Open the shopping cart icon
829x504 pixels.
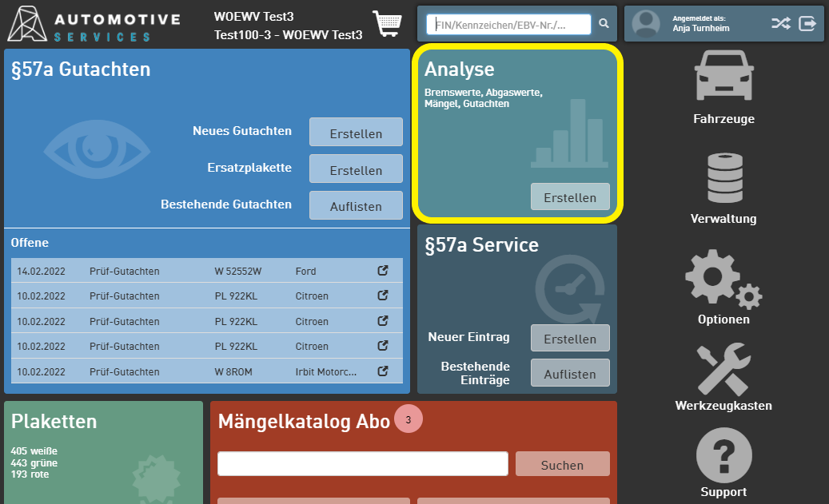pyautogui.click(x=387, y=24)
